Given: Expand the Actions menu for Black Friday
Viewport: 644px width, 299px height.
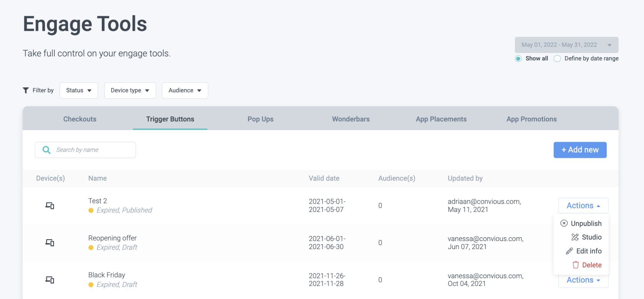Looking at the screenshot, I should click(x=583, y=280).
